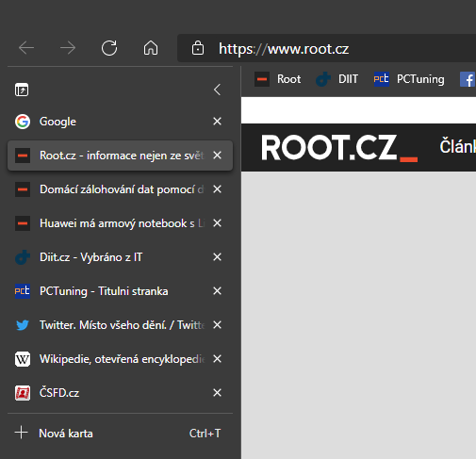This screenshot has width=476, height=459.
Task: Switch to Domácí zálohování dat tab
Action: pyautogui.click(x=120, y=189)
